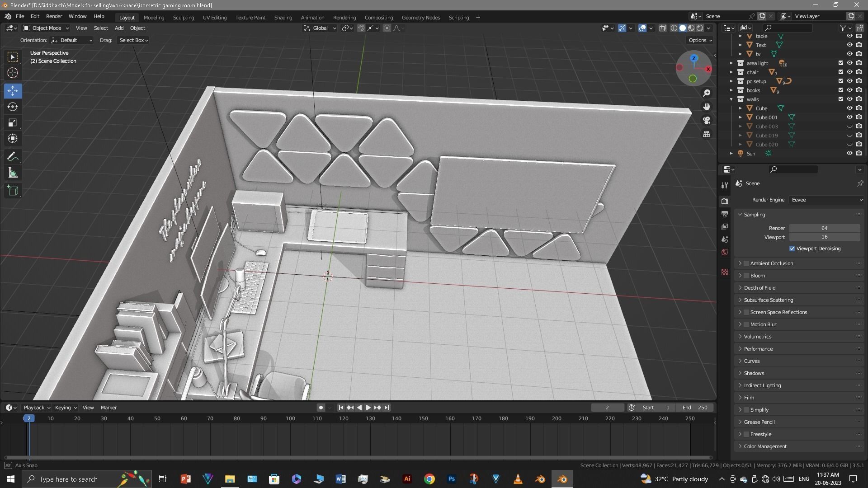Click the End frame field
The height and width of the screenshot is (488, 868).
(695, 408)
